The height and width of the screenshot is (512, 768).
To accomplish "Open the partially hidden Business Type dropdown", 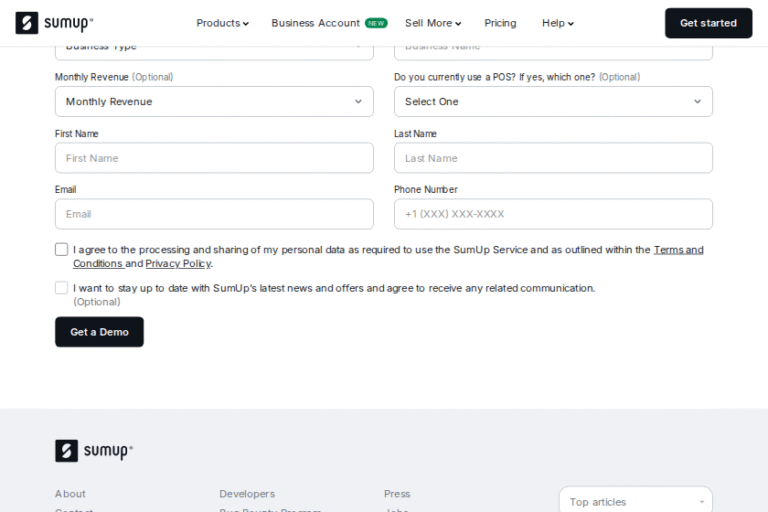I will [214, 52].
